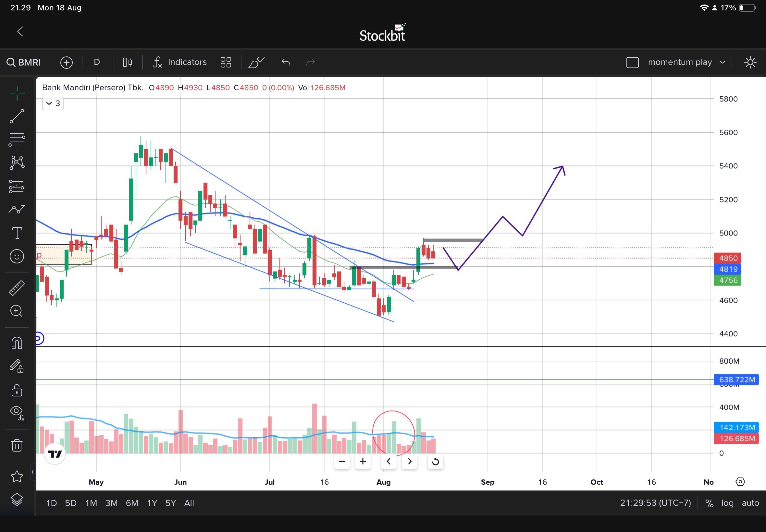This screenshot has width=766, height=532.
Task: Select the 1D time range
Action: [51, 503]
